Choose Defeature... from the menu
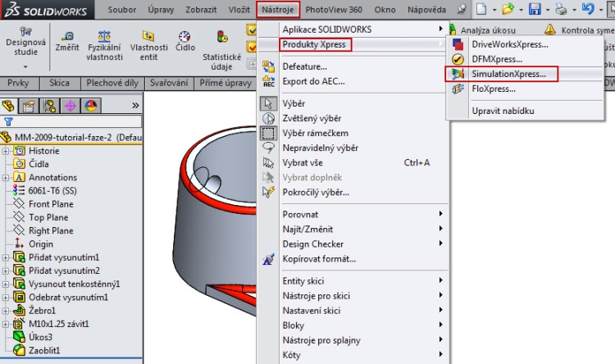The width and height of the screenshot is (615, 364). pos(305,66)
